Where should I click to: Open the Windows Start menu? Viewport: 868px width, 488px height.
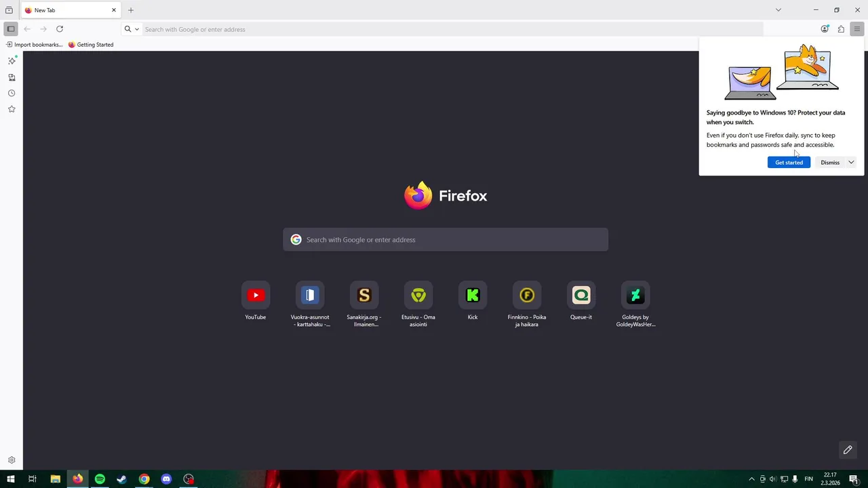(x=10, y=479)
